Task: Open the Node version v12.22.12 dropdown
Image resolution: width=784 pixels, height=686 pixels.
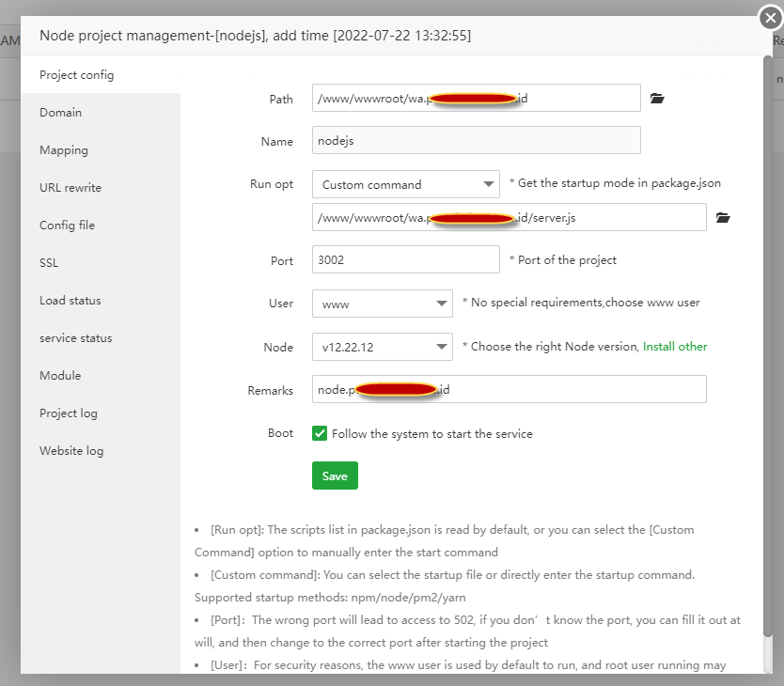Action: pyautogui.click(x=382, y=347)
